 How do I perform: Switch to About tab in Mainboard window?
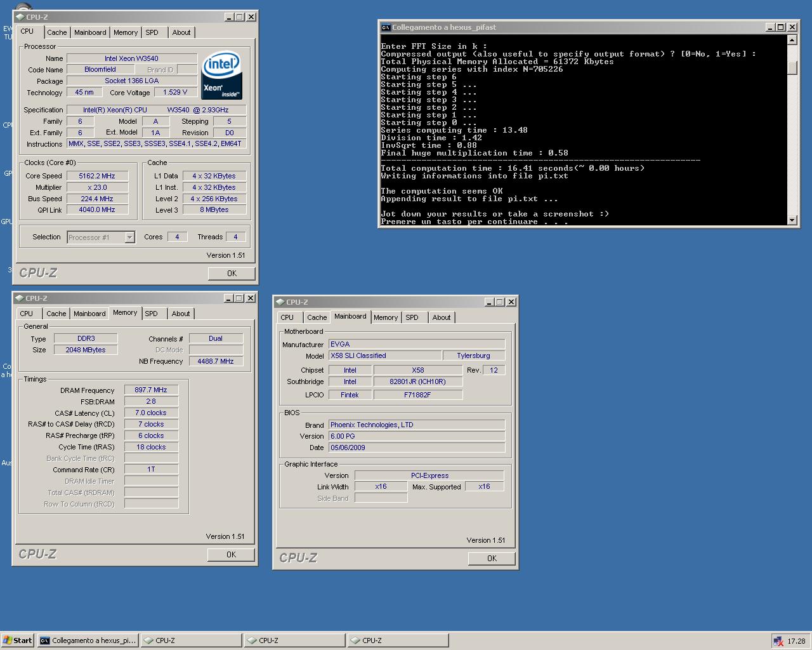442,317
